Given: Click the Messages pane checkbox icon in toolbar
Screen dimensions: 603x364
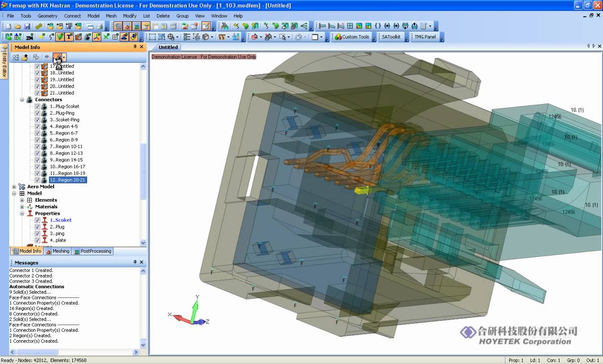Looking at the screenshot, I should coord(206,26).
